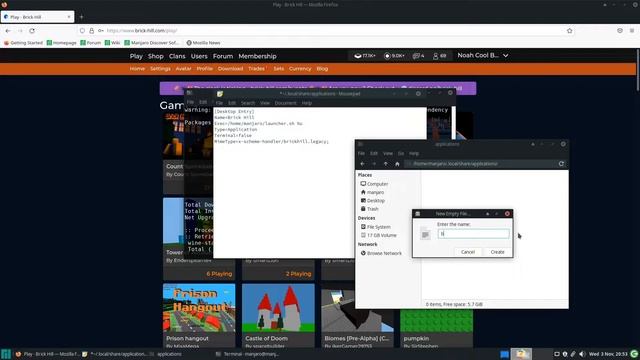Open the Play page in the site header
The height and width of the screenshot is (360, 640).
pos(136,56)
